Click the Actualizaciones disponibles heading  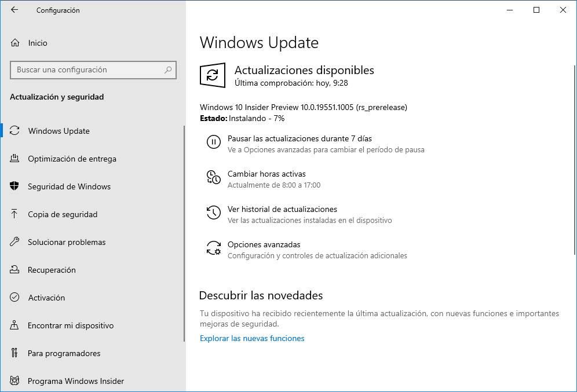pyautogui.click(x=304, y=70)
